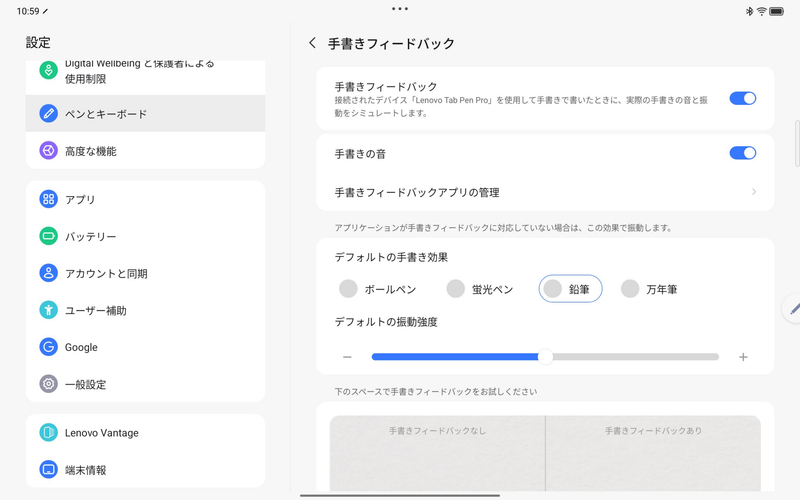
Task: Open the 一般設定 gear icon
Action: (x=48, y=384)
